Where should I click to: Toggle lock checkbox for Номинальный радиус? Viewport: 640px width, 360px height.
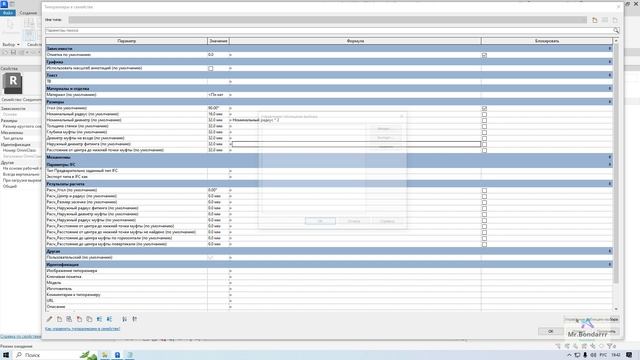[484, 114]
